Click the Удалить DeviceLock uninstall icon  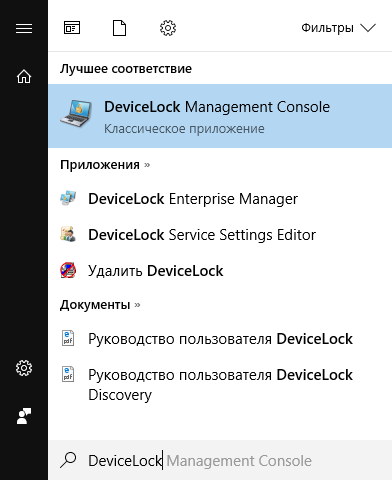pyautogui.click(x=68, y=270)
